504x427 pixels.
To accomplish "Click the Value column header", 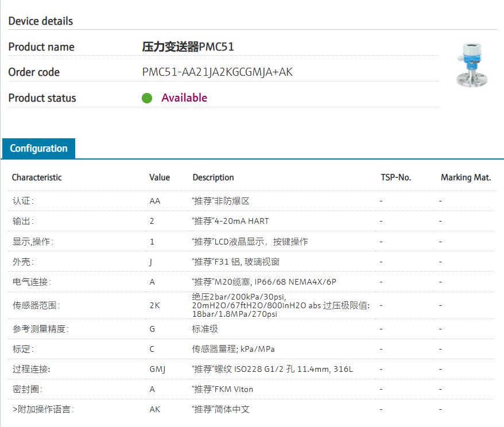I will [x=160, y=177].
